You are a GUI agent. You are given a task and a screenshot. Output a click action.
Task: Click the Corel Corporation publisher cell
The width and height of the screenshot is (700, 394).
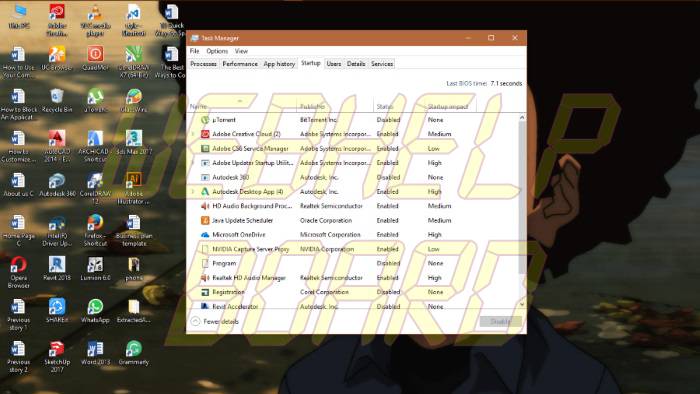tap(324, 292)
